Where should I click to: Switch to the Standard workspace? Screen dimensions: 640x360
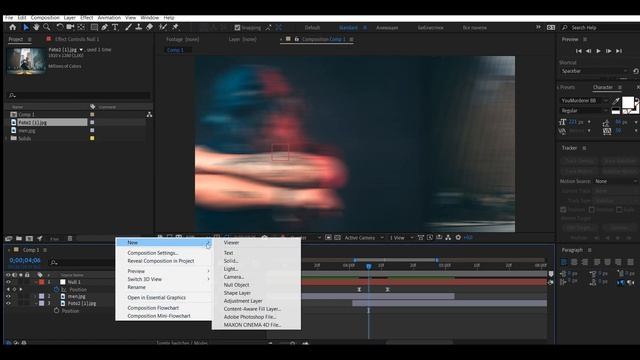(348, 28)
